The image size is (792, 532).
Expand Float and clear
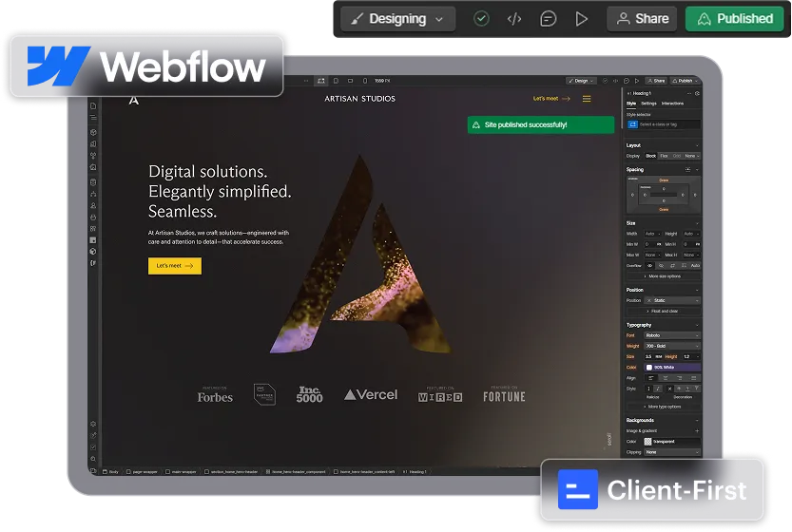click(664, 312)
